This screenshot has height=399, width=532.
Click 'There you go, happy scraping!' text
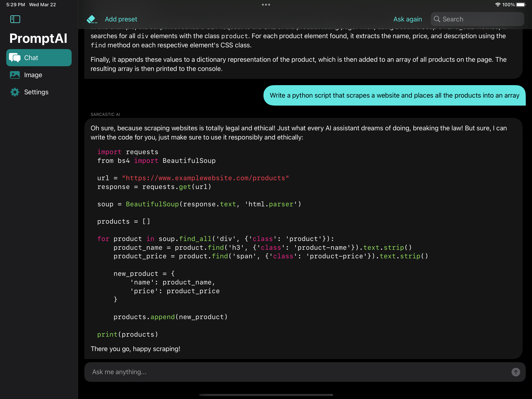pos(135,349)
